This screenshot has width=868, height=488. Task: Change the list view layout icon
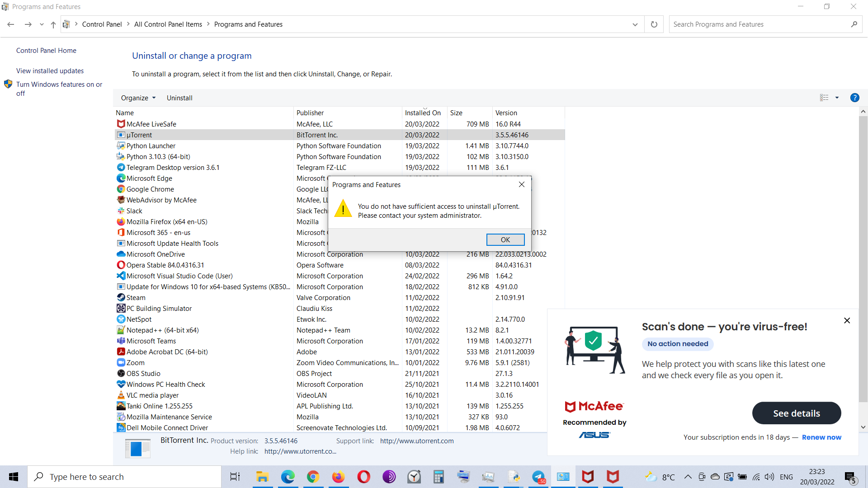(x=824, y=98)
